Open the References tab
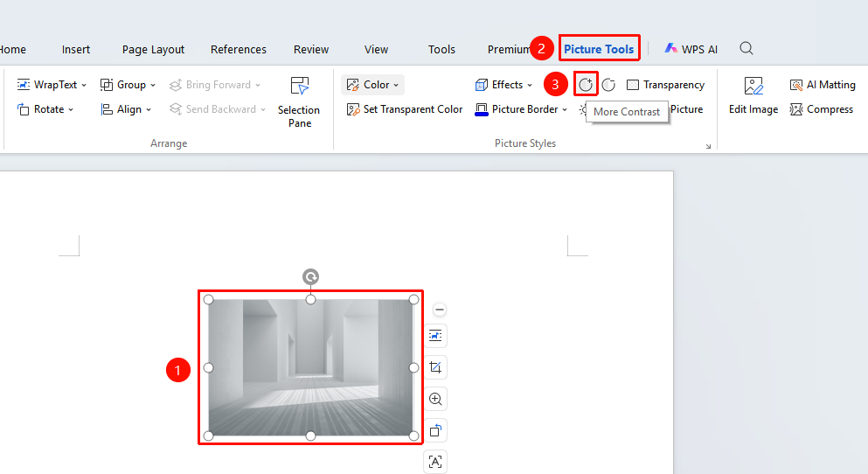Screen dimensions: 868x474 [239, 49]
